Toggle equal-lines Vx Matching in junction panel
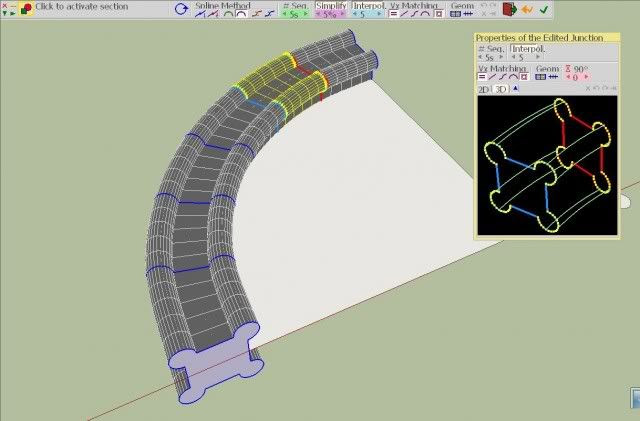The image size is (640, 421). pyautogui.click(x=482, y=76)
